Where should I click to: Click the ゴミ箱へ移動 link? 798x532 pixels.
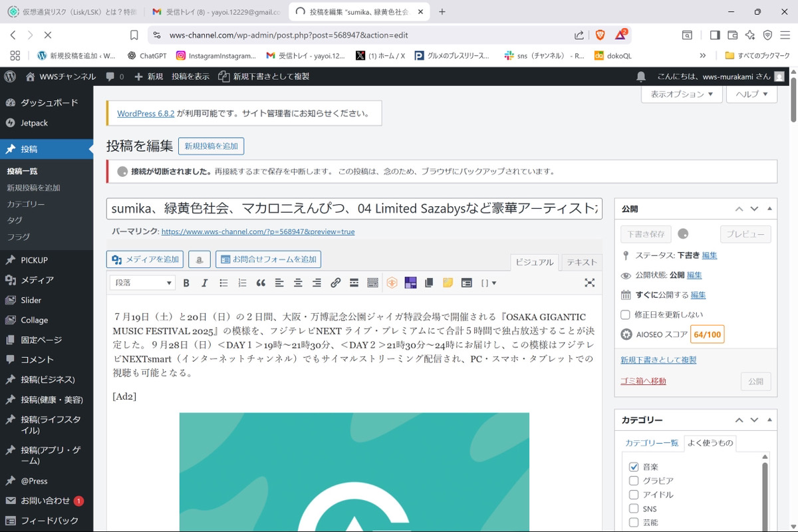coord(643,381)
